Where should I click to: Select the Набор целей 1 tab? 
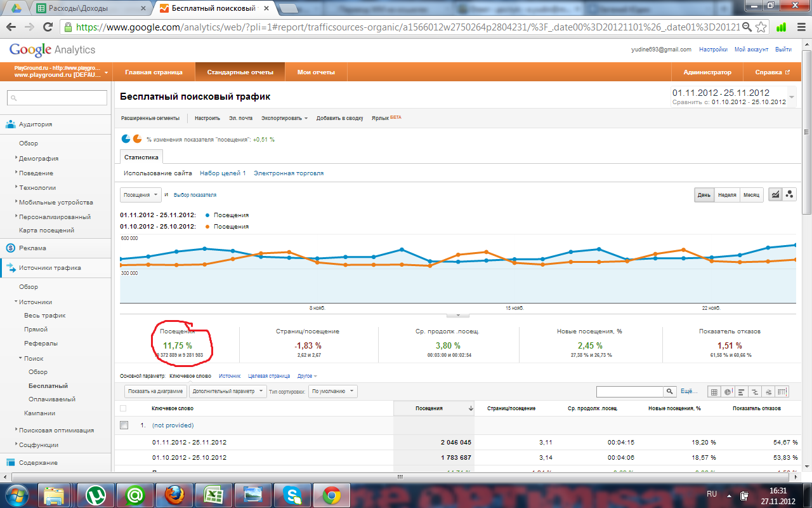point(223,173)
